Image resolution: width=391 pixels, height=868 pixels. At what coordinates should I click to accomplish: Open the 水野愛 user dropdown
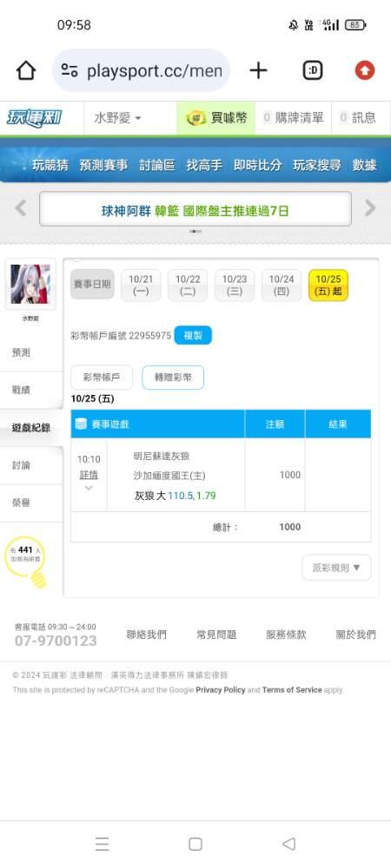pyautogui.click(x=117, y=118)
